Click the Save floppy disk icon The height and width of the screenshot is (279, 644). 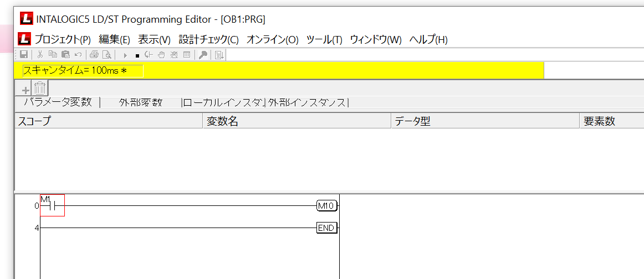pyautogui.click(x=24, y=54)
